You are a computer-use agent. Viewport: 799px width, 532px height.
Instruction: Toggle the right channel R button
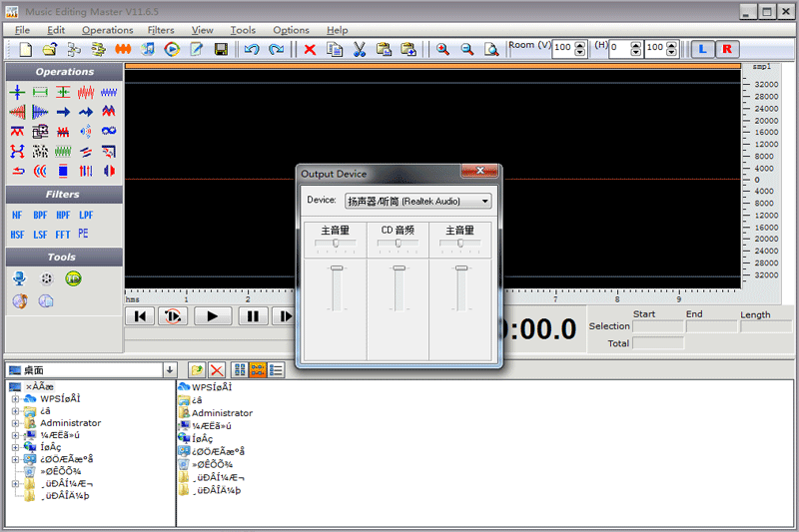point(727,49)
